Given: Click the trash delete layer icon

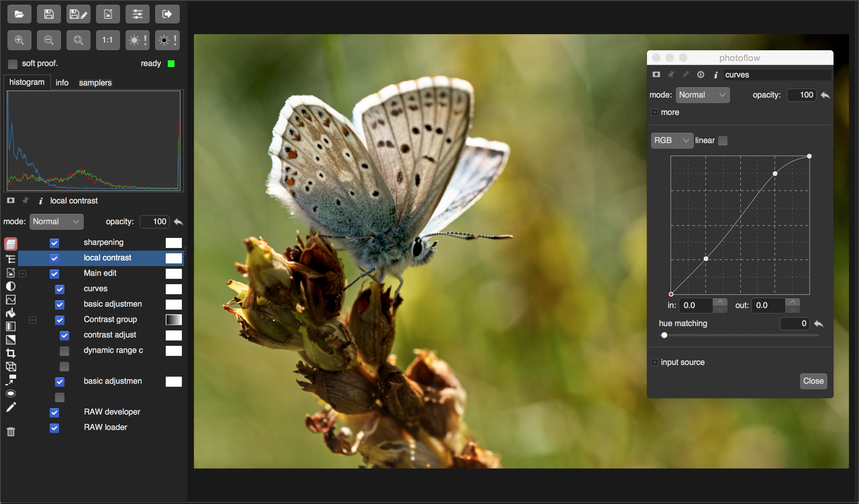Looking at the screenshot, I should (10, 432).
